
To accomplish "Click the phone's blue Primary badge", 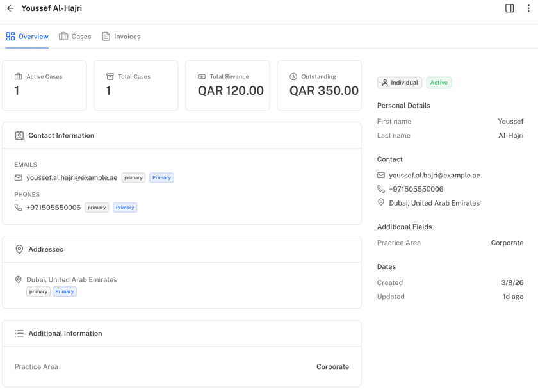I will (x=125, y=208).
